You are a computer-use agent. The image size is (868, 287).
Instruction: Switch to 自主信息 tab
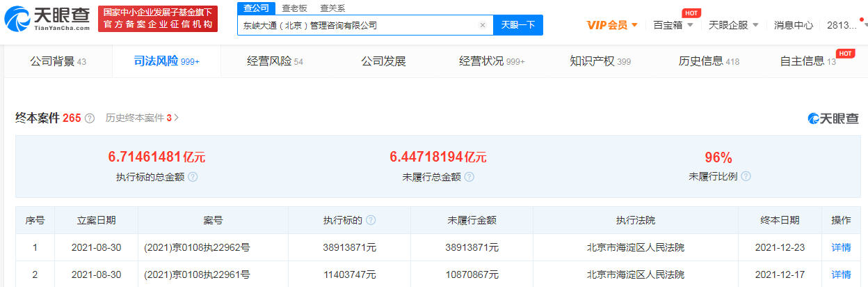(x=807, y=61)
